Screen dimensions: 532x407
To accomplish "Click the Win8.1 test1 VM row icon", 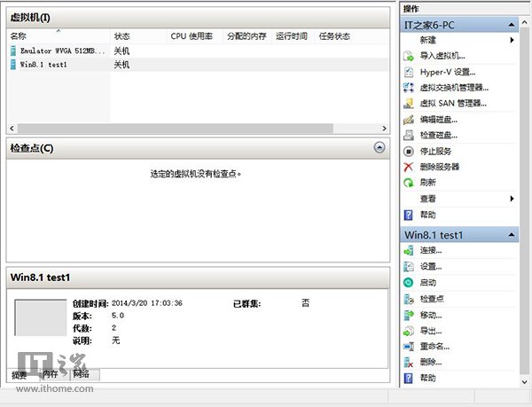I will point(13,65).
